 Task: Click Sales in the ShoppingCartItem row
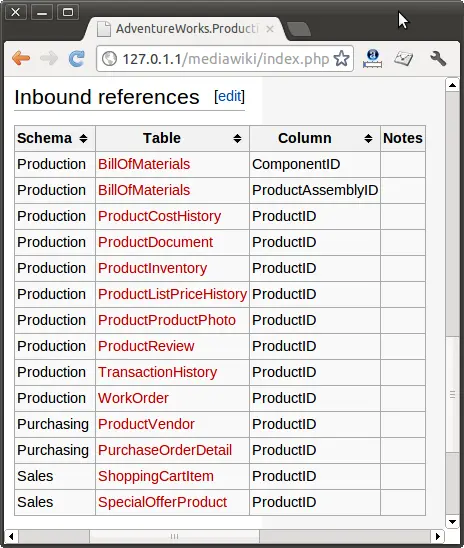[x=35, y=476]
